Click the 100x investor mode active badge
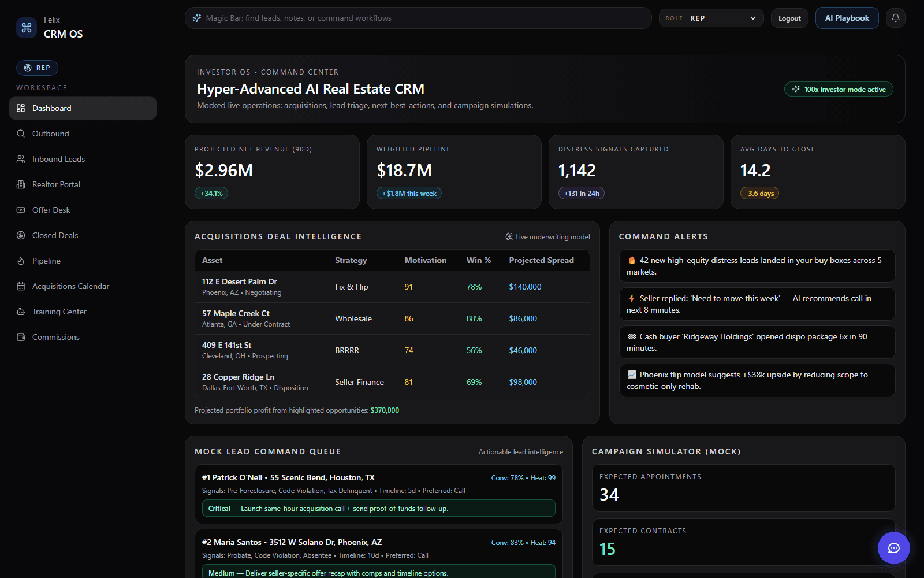Viewport: 924px width, 578px height. click(x=839, y=89)
